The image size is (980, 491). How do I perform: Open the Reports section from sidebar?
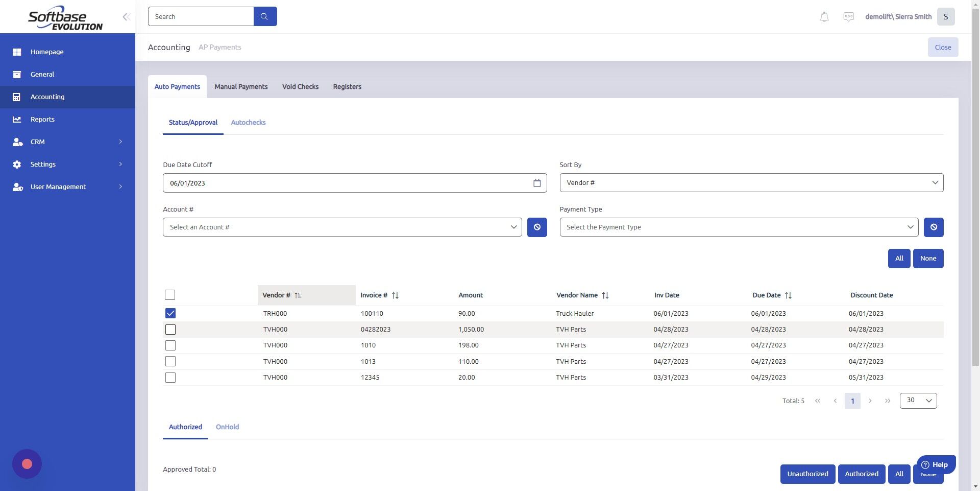point(42,119)
